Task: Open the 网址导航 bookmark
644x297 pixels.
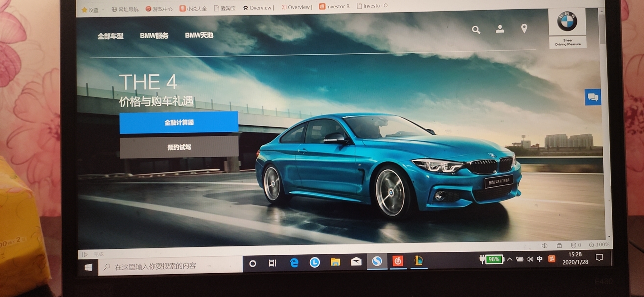Action: pos(125,9)
